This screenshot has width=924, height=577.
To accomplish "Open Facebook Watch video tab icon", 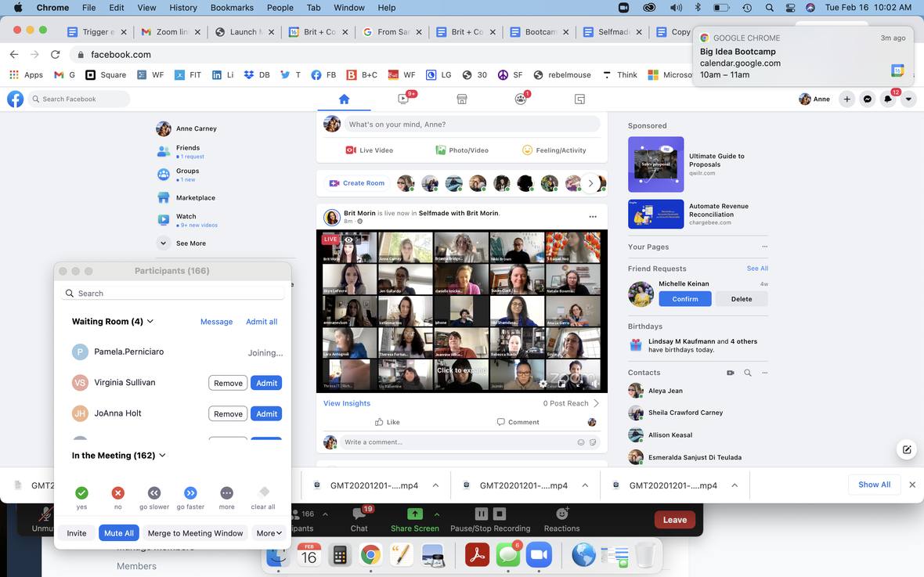I will pos(403,99).
